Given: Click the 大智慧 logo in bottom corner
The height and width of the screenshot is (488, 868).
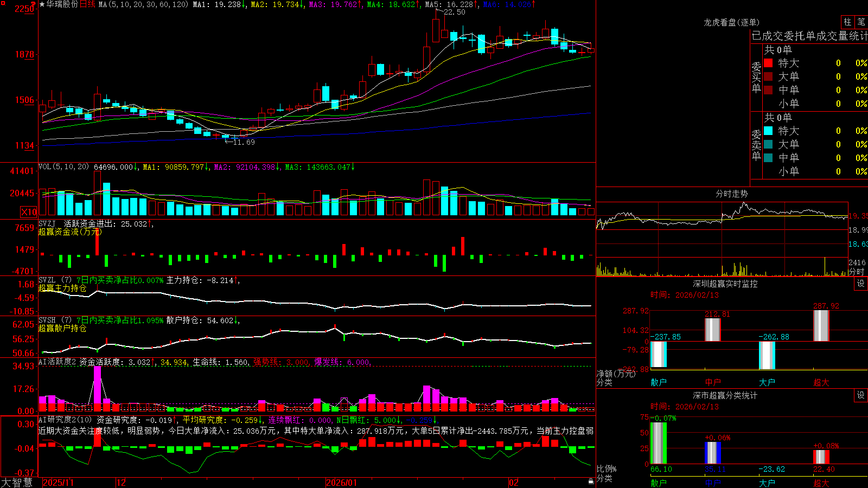Looking at the screenshot, I should 16,482.
